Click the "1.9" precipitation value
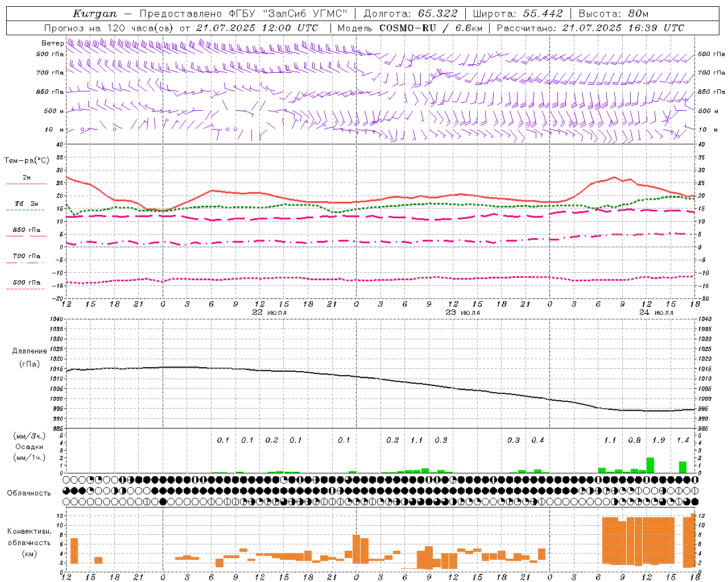The image size is (728, 582). point(659,440)
